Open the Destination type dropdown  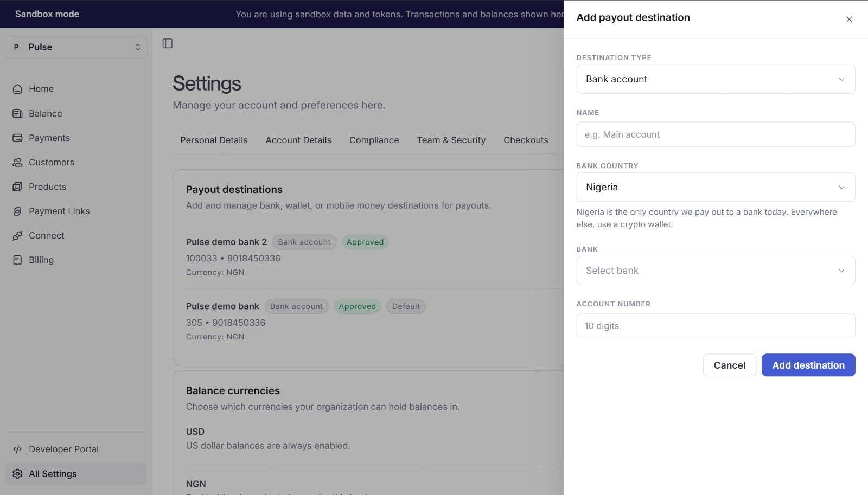tap(716, 79)
